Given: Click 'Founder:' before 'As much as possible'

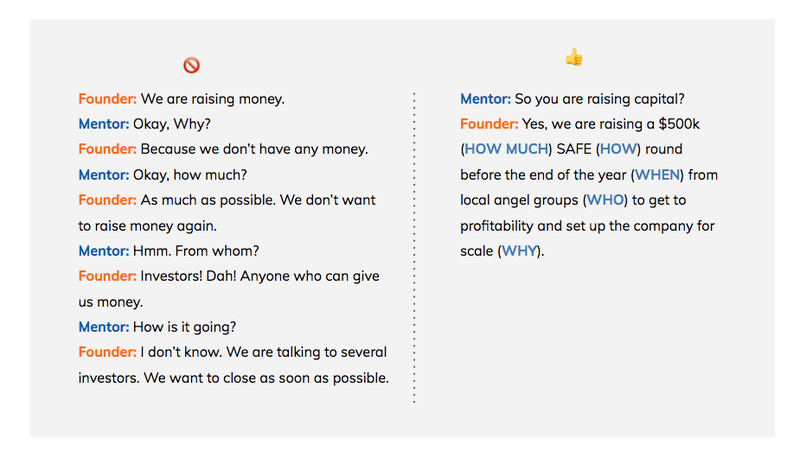Looking at the screenshot, I should point(108,200).
